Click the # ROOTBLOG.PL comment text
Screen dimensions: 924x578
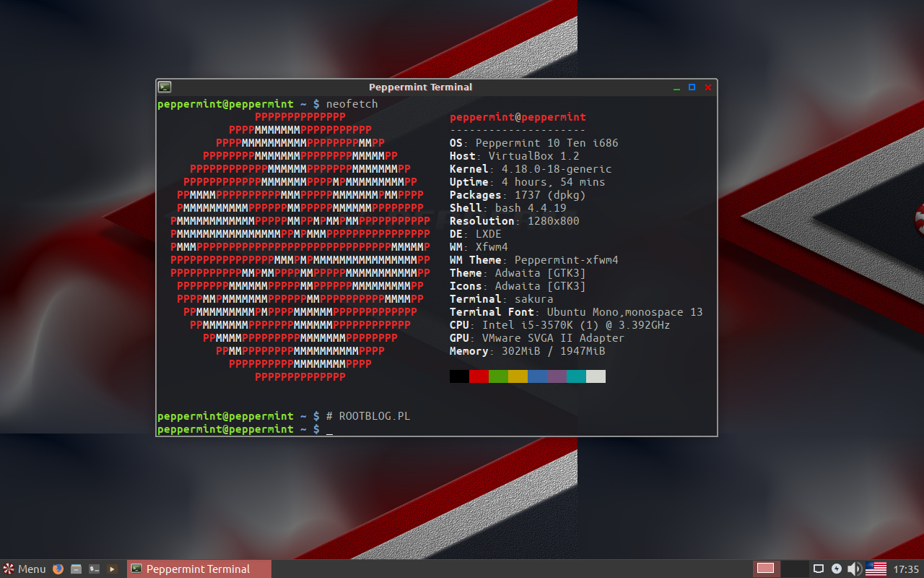pos(368,416)
